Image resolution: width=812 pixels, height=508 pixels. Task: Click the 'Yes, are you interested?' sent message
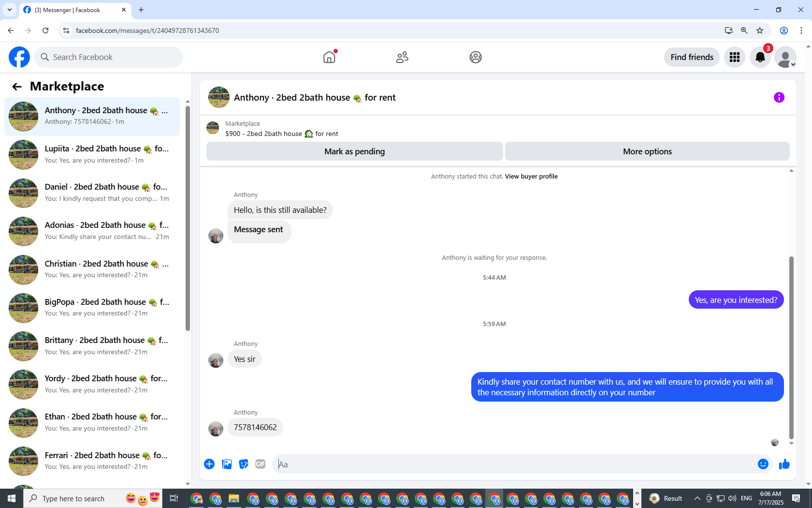coord(736,300)
